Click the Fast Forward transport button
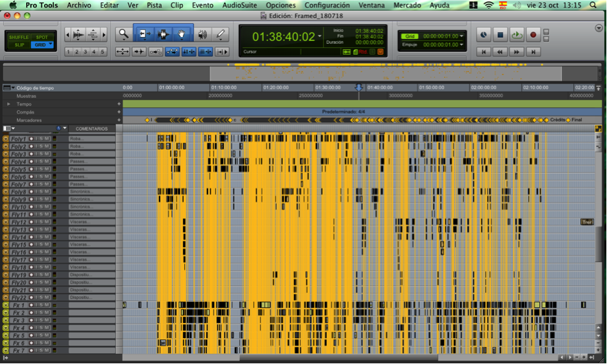 pyautogui.click(x=517, y=52)
